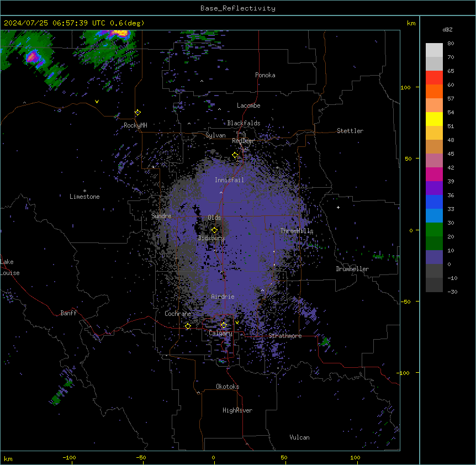Click the Innisfail label
Image resolution: width=476 pixels, height=465 pixels.
(229, 180)
